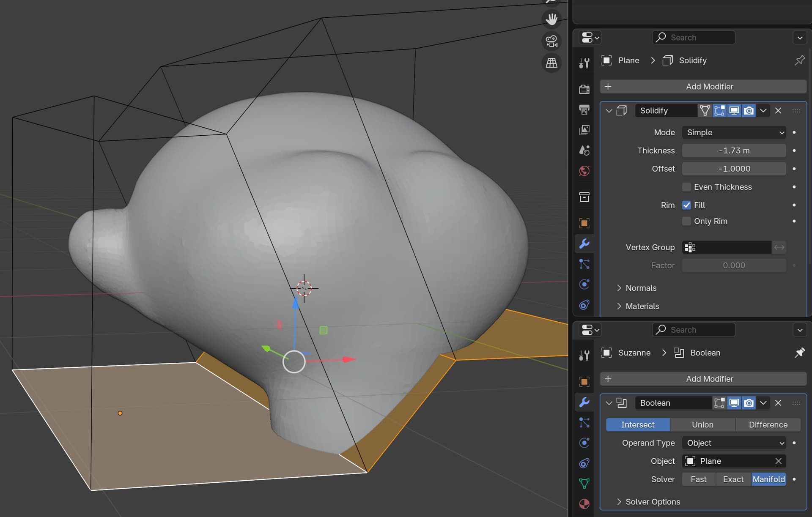Switch perspective/orthographic grid icon
Screen dimensions: 812x517
[551, 63]
